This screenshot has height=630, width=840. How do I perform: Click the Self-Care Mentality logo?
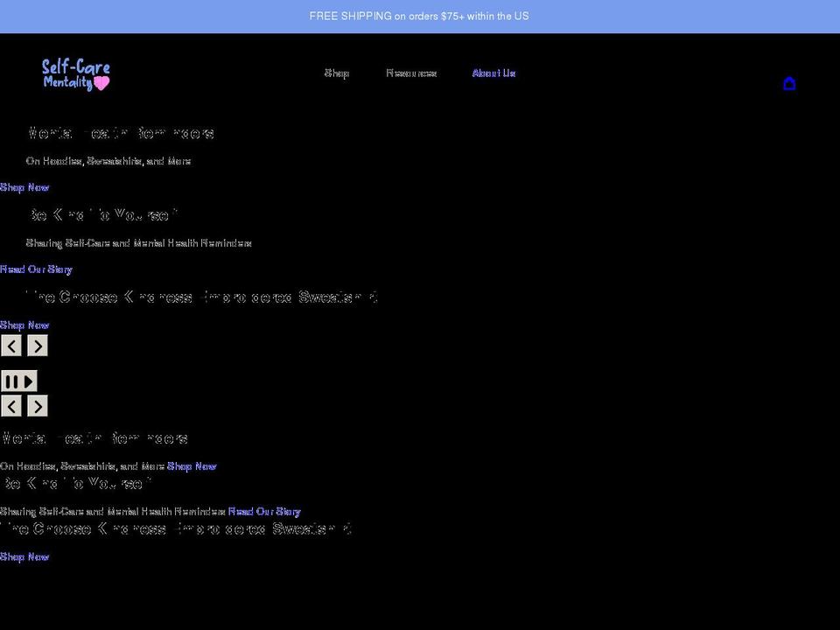(x=75, y=74)
